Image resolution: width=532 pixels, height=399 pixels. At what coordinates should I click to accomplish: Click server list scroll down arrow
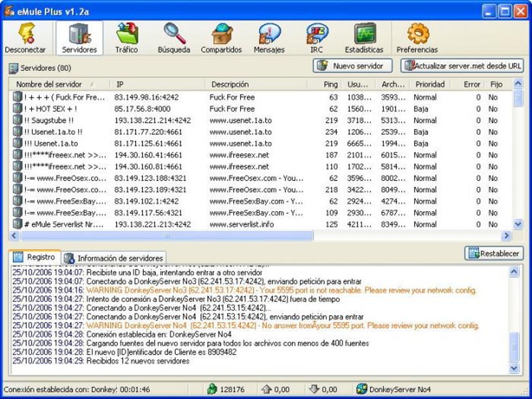pyautogui.click(x=518, y=224)
